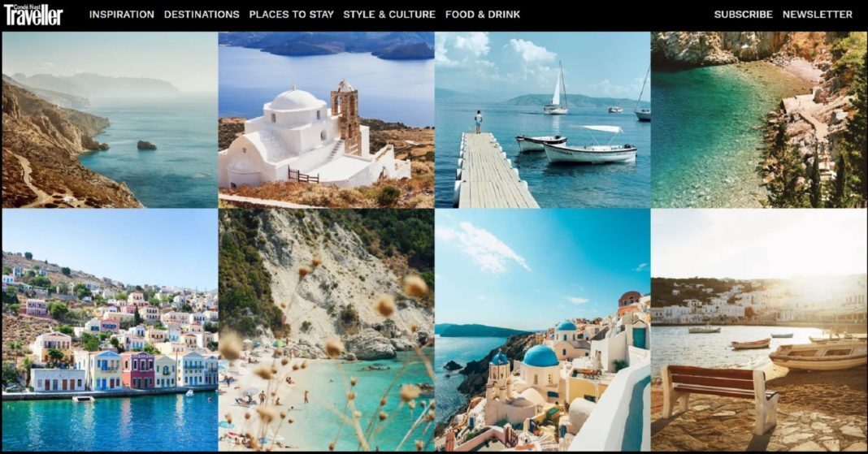Viewport: 868px width, 454px height.
Task: Click the pink house on the waterfront
Action: coord(138,370)
